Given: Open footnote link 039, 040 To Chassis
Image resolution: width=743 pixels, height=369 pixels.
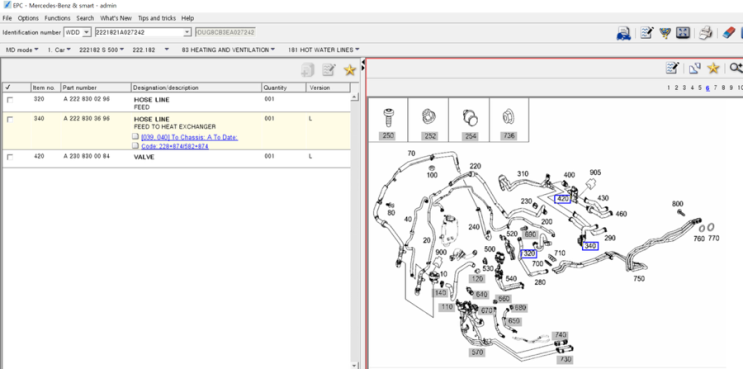Looking at the screenshot, I should (189, 137).
